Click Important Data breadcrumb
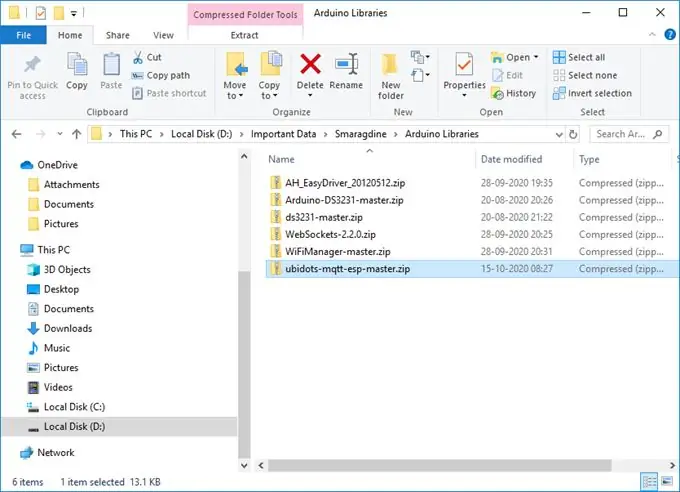 (x=283, y=134)
